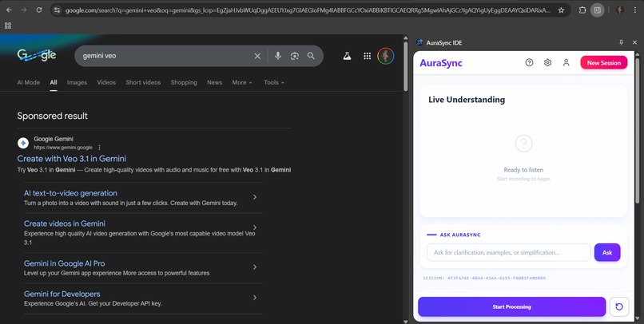Submit search with magnifier icon

(311, 56)
